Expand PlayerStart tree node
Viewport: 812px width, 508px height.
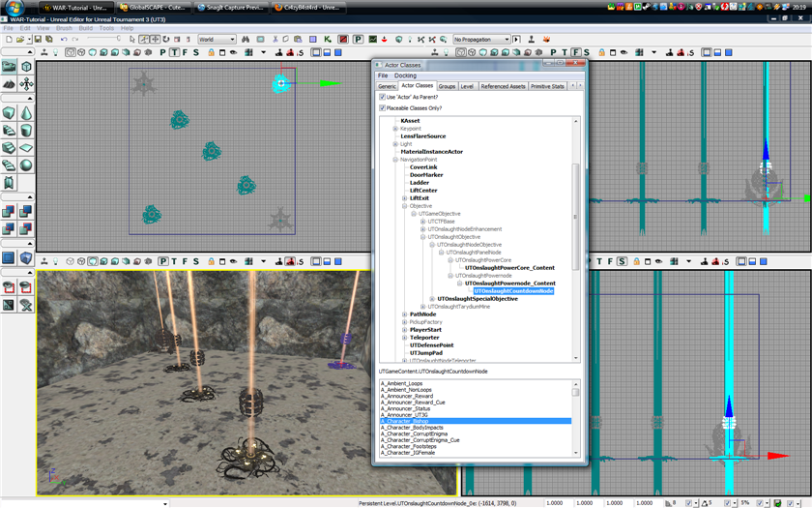(x=404, y=330)
